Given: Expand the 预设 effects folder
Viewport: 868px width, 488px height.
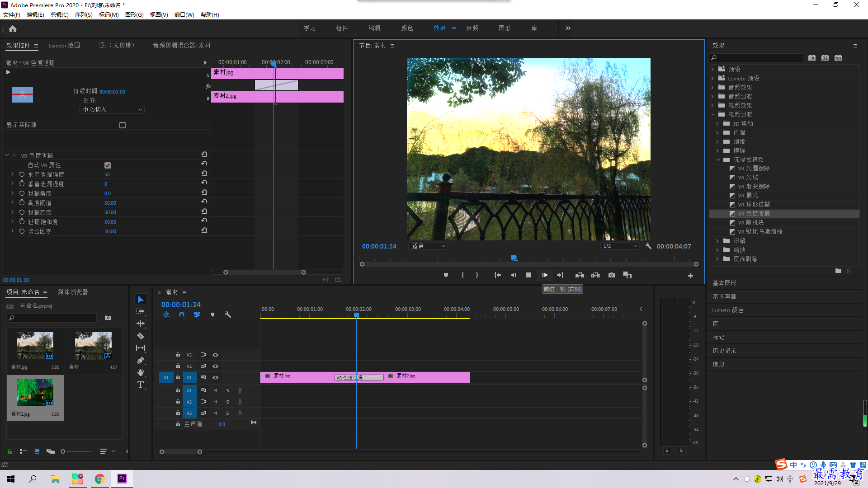Looking at the screenshot, I should (712, 69).
